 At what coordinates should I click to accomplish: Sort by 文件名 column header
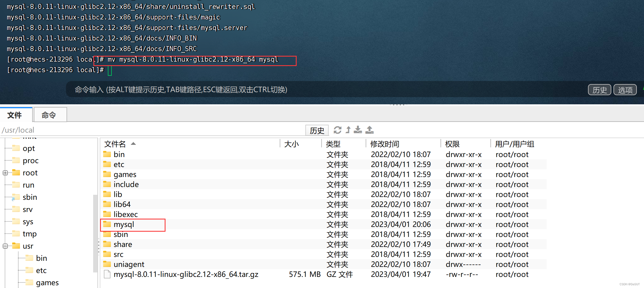click(x=190, y=144)
